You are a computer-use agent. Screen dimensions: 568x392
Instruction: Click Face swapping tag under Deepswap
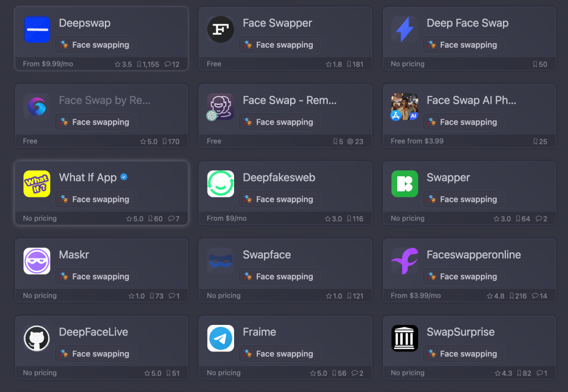point(95,45)
